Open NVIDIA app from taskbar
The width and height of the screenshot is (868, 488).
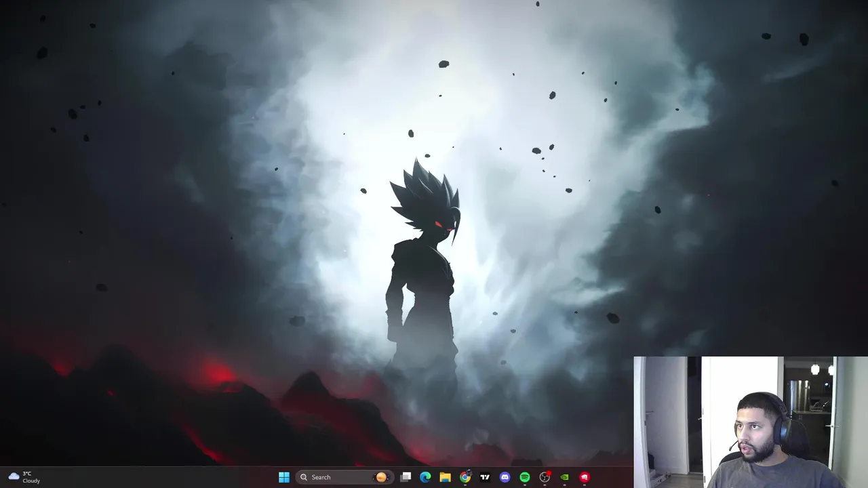pos(564,477)
